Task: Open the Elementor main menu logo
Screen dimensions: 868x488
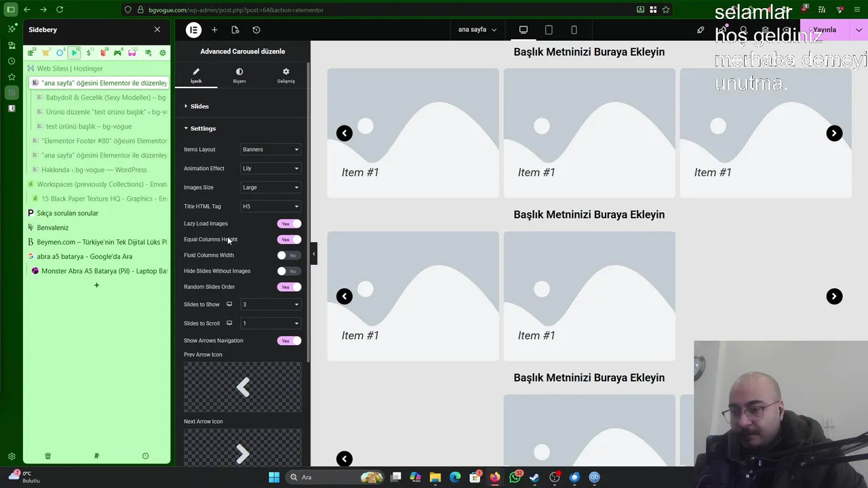Action: point(193,30)
